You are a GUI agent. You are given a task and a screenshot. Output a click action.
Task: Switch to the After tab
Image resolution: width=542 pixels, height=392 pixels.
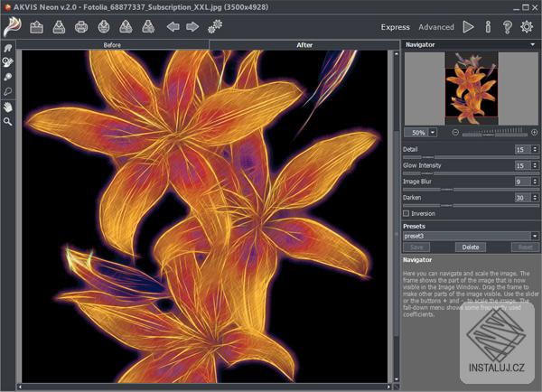304,45
